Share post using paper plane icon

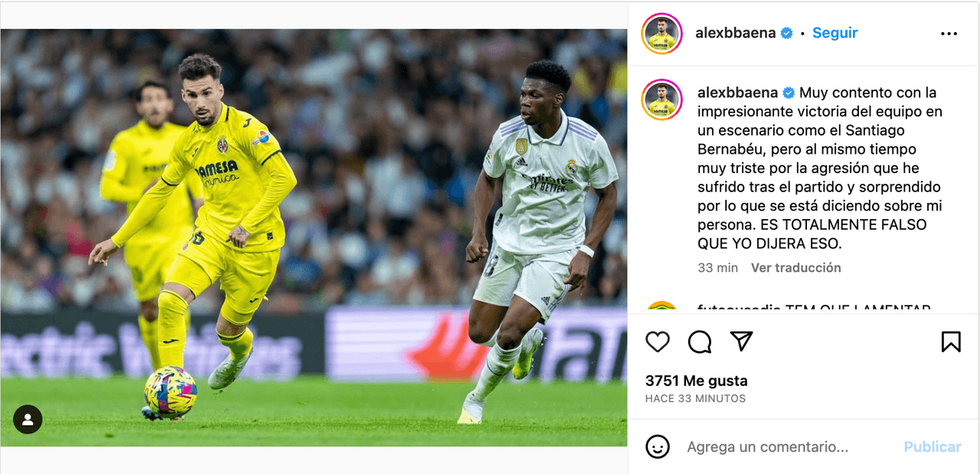tap(741, 342)
